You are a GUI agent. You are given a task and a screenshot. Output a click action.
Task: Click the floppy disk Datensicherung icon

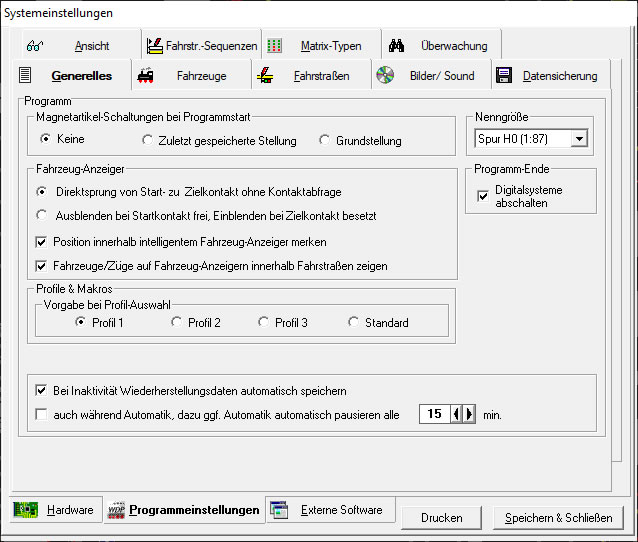[504, 76]
